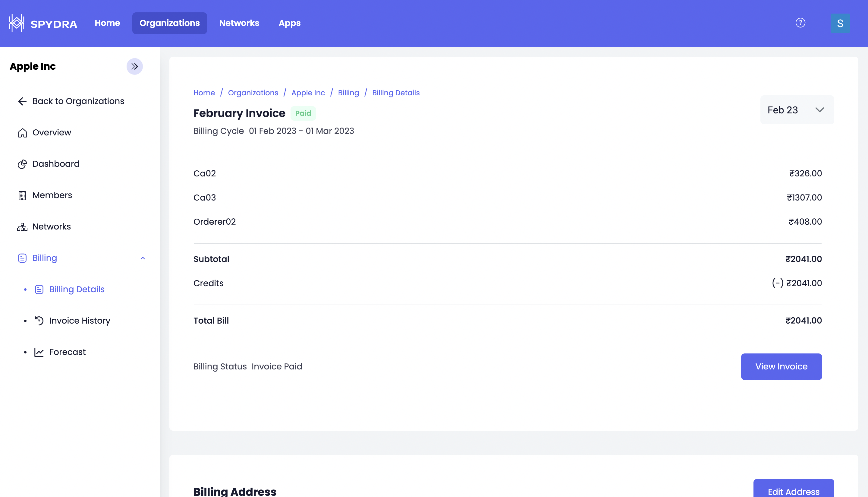
Task: Click the user avatar S
Action: (840, 23)
